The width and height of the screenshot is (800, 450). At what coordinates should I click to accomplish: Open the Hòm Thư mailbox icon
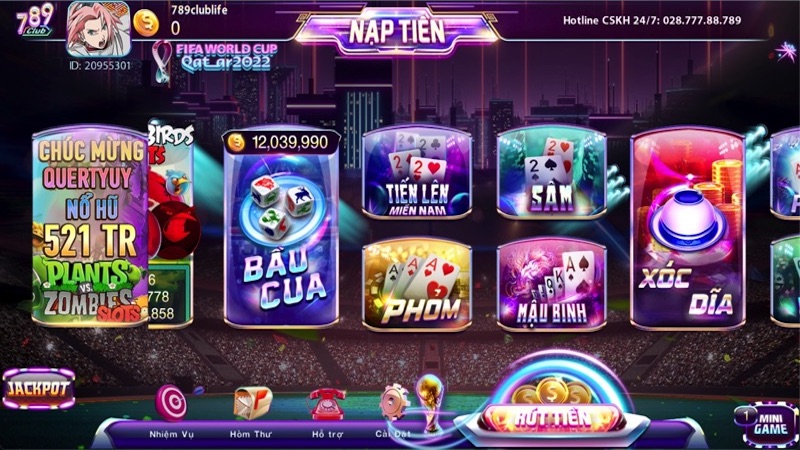pos(253,403)
